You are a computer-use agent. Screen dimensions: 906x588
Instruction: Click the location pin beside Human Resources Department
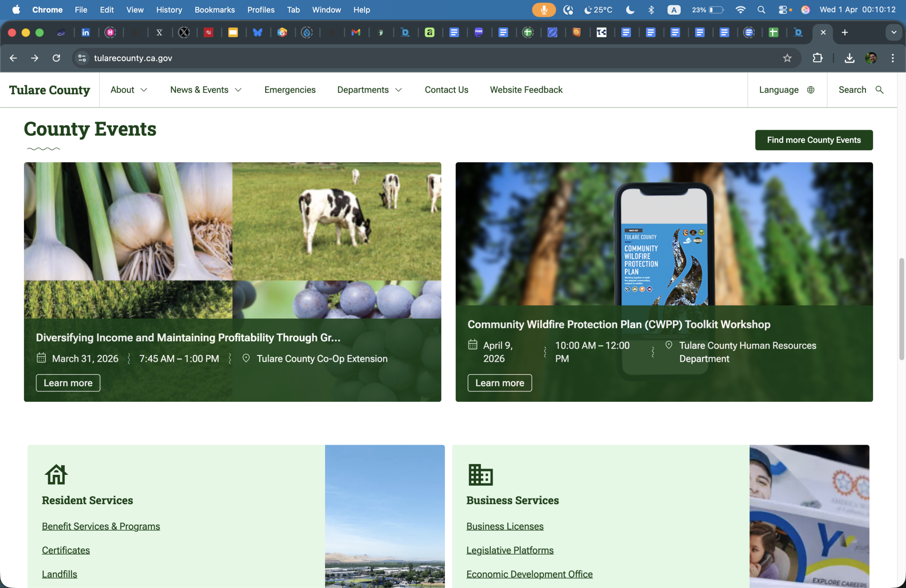point(669,345)
